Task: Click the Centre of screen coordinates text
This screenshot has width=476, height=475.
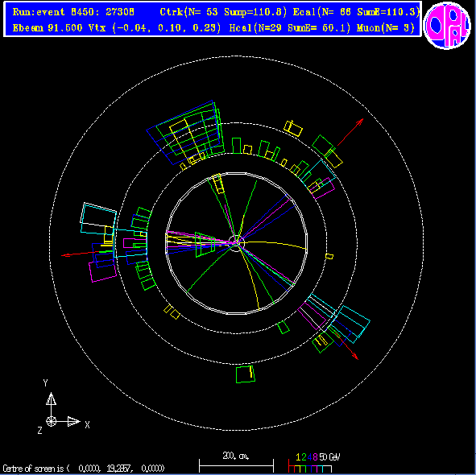Action: pos(84,469)
